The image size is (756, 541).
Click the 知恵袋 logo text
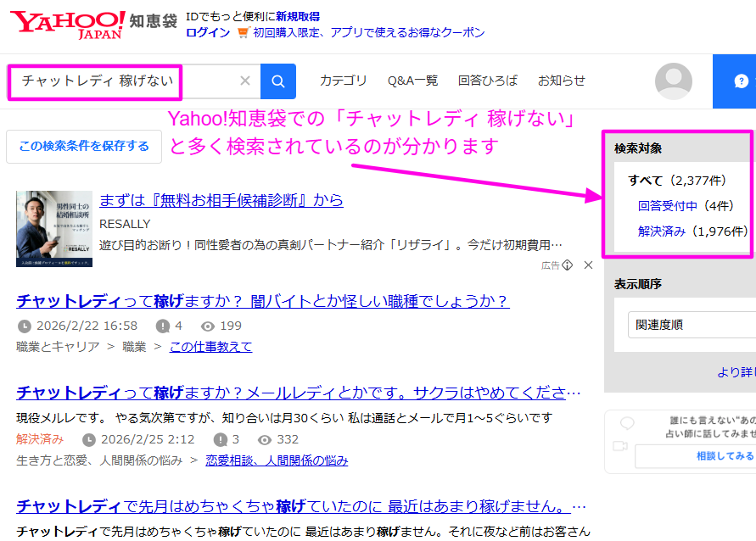tap(154, 21)
